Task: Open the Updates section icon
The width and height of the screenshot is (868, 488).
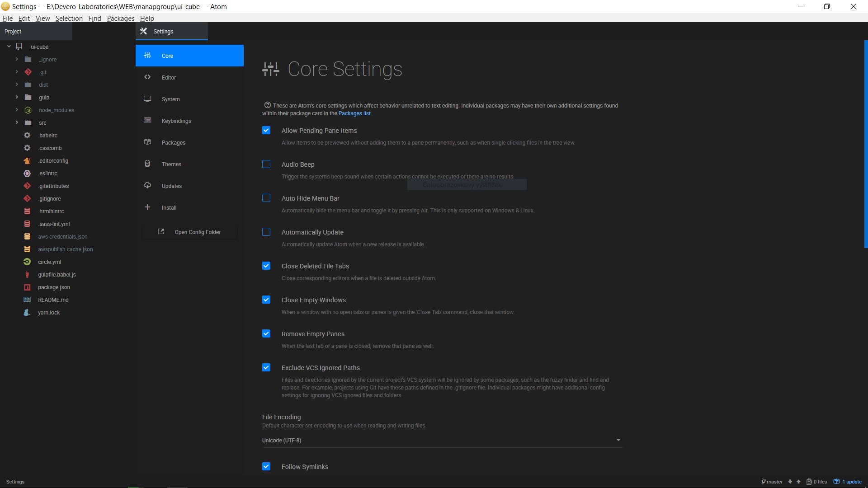Action: tap(147, 185)
